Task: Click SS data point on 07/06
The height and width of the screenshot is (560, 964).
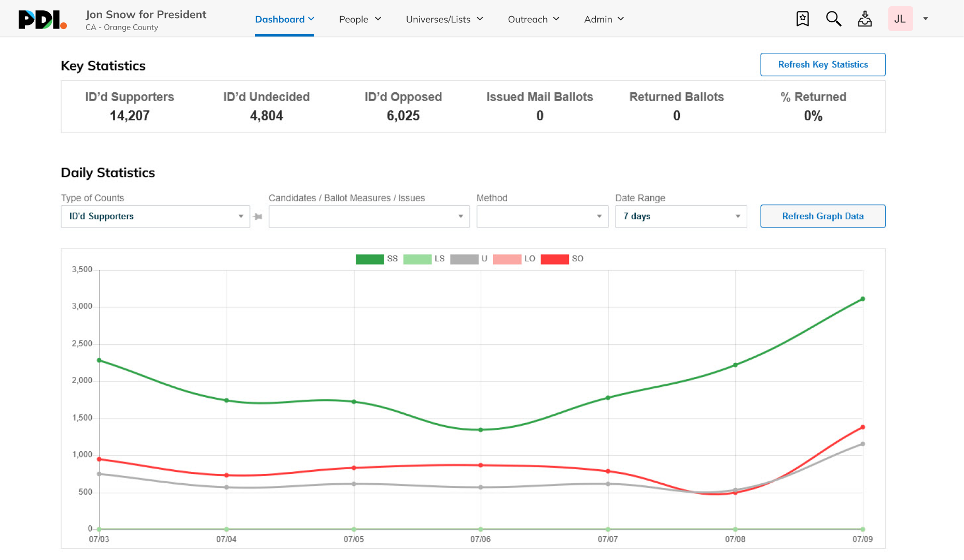Action: coord(481,430)
